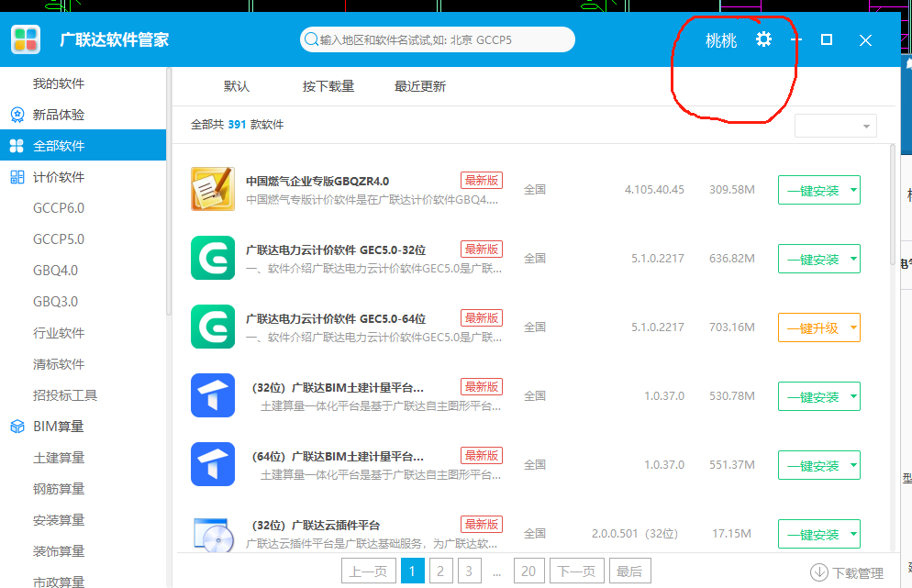912x588 pixels.
Task: Click the GEC5.0-64位 green G icon
Action: 213,327
